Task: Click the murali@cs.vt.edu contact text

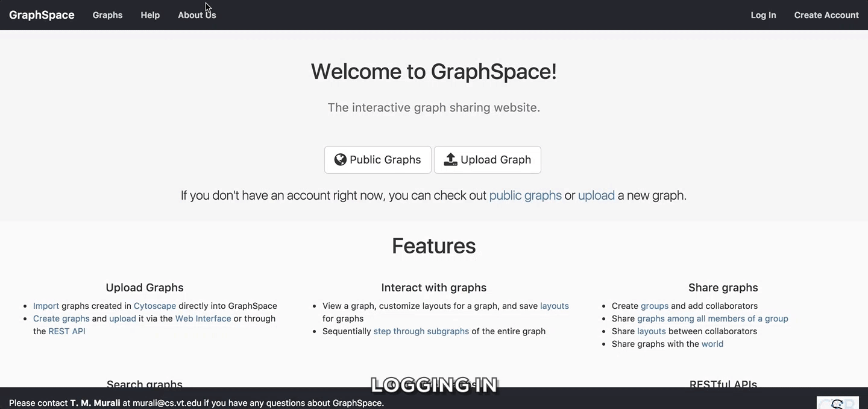Action: pyautogui.click(x=167, y=403)
